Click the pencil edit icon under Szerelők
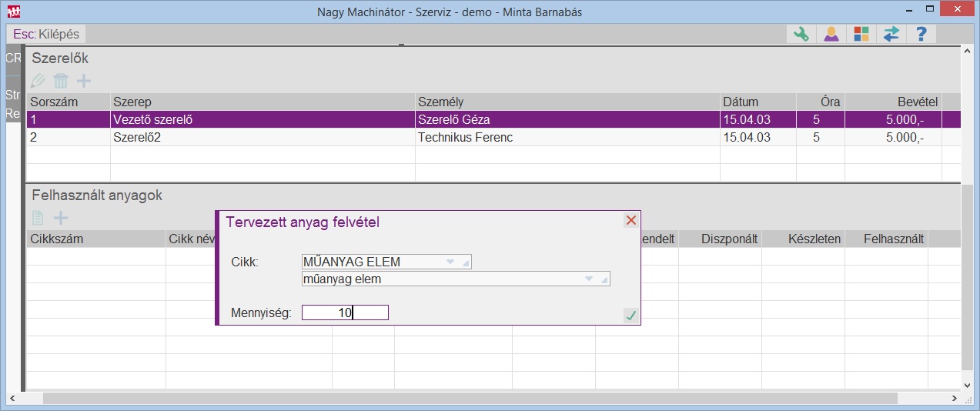 click(x=38, y=81)
